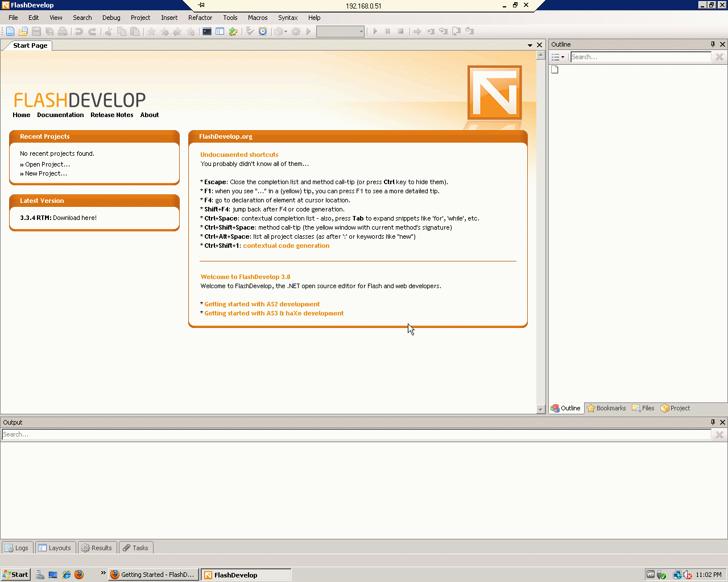The width and height of the screenshot is (728, 582).
Task: Click the New Project link
Action: click(46, 173)
